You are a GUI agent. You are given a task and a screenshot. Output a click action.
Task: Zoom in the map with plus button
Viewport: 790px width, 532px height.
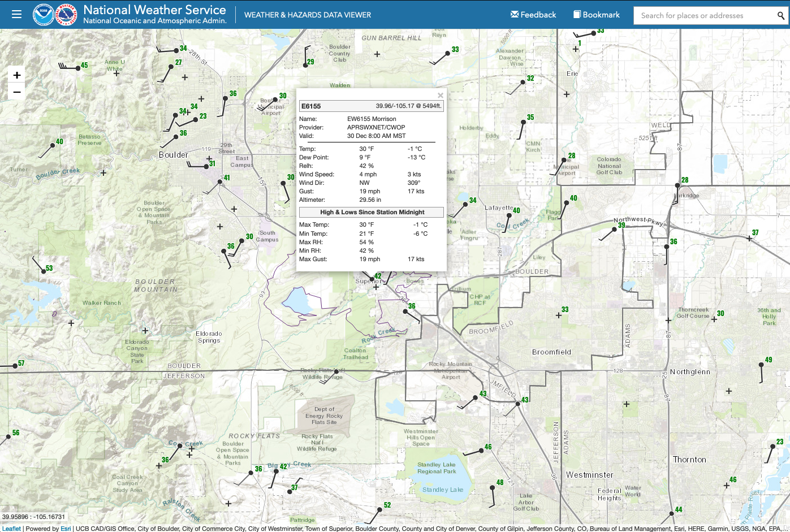[x=17, y=75]
